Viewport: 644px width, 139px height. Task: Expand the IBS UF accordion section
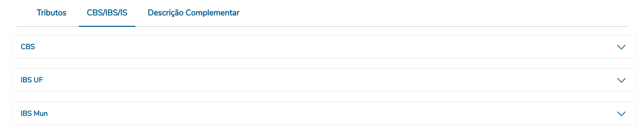pyautogui.click(x=324, y=80)
